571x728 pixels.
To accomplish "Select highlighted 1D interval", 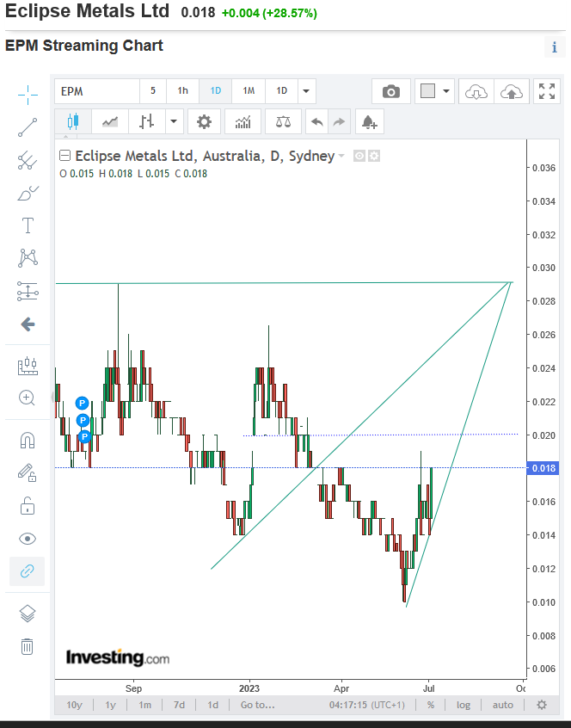I will click(x=216, y=91).
